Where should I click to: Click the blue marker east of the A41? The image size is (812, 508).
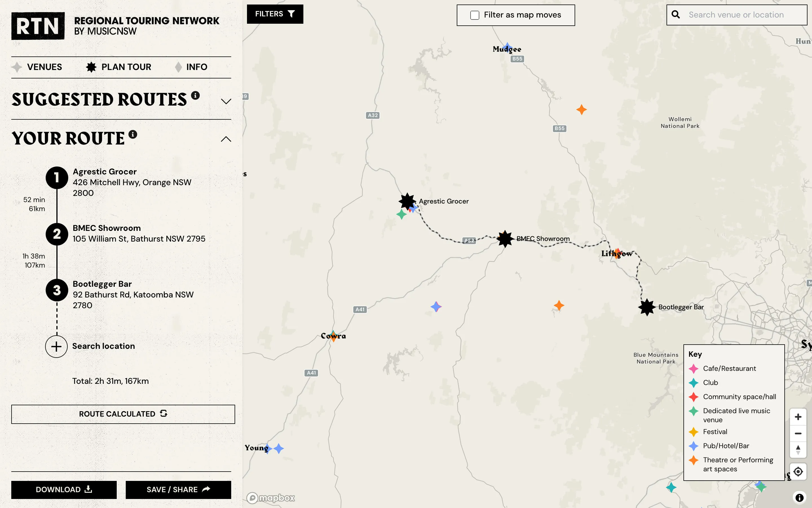point(436,306)
